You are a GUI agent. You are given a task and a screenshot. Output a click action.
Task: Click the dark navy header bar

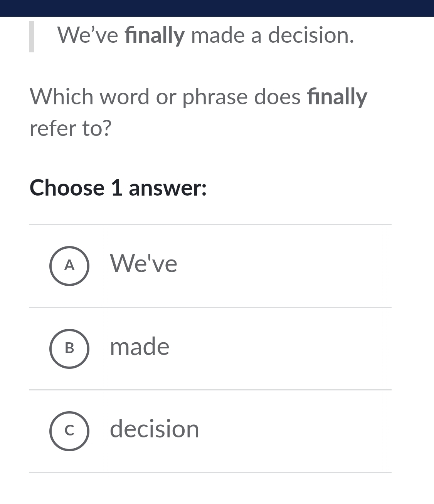pos(217,8)
